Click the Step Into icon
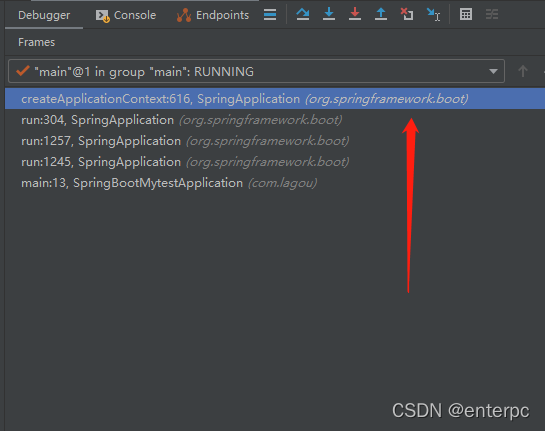The image size is (545, 431). [329, 14]
